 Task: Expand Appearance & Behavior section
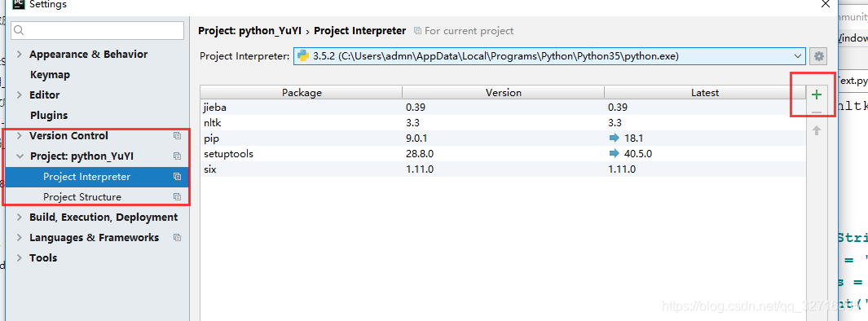(x=20, y=55)
